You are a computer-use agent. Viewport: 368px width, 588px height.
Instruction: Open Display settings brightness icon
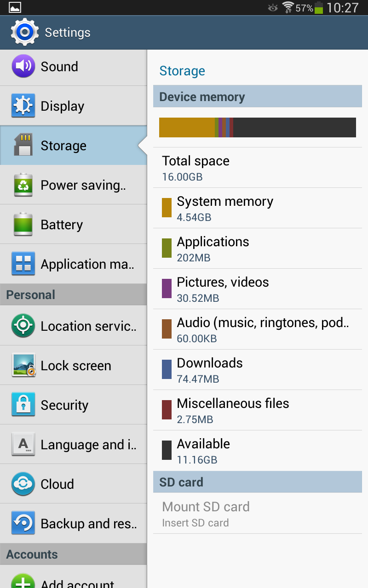(23, 106)
